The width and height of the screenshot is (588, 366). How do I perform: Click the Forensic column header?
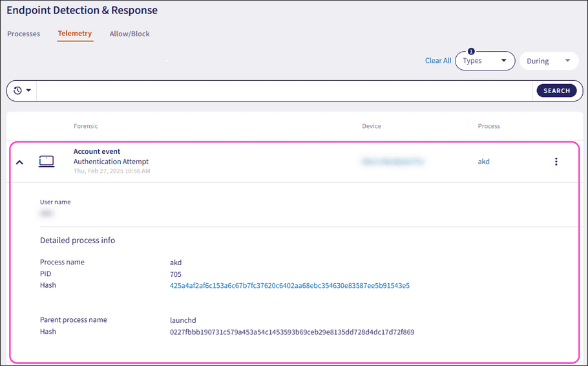click(x=85, y=126)
